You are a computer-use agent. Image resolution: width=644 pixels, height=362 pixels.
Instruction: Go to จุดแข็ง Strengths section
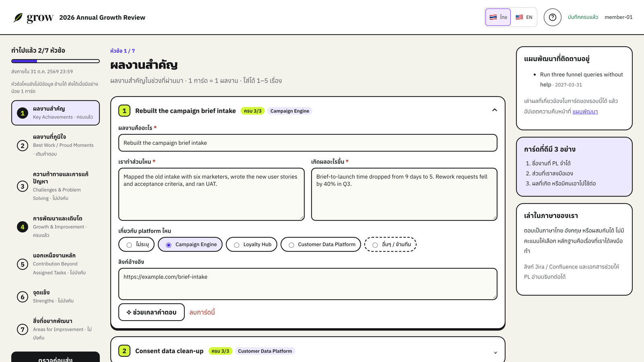point(56,296)
